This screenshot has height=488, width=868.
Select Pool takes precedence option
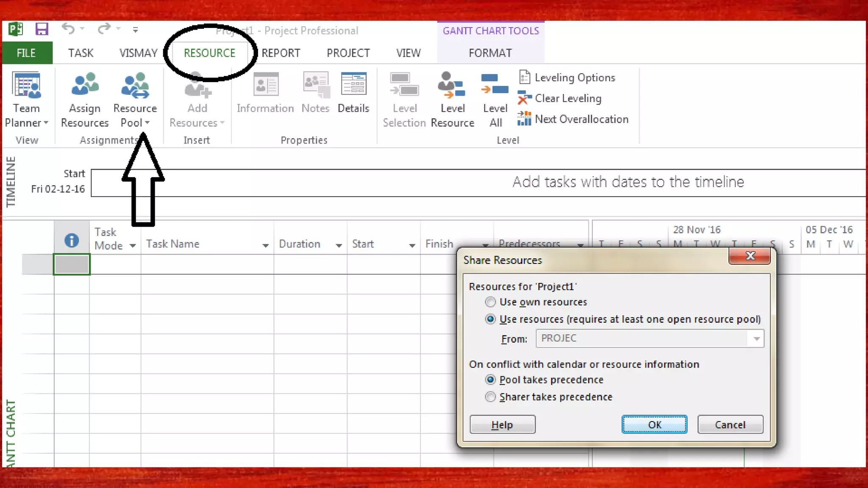[x=490, y=380]
